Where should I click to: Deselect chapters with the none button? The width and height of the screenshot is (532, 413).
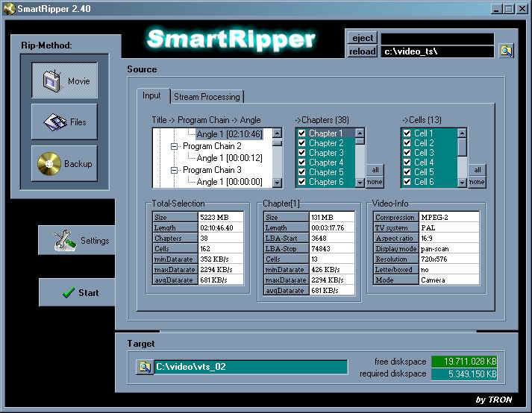click(375, 182)
